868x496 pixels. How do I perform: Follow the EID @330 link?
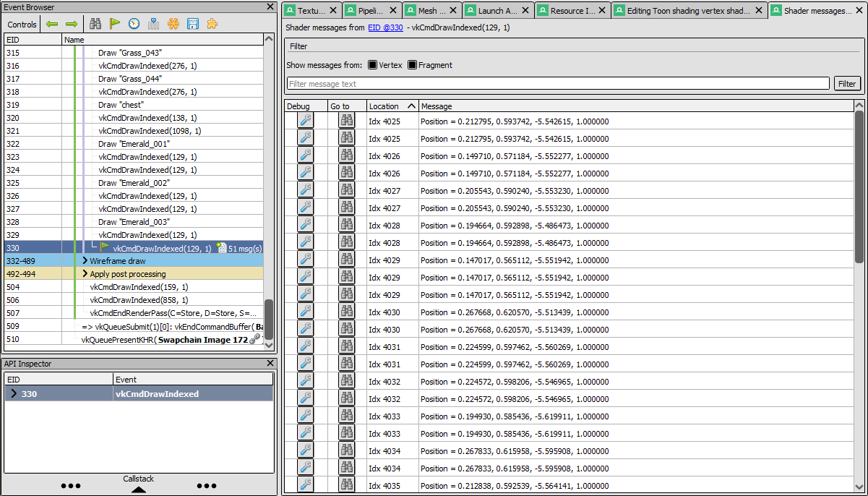(383, 27)
